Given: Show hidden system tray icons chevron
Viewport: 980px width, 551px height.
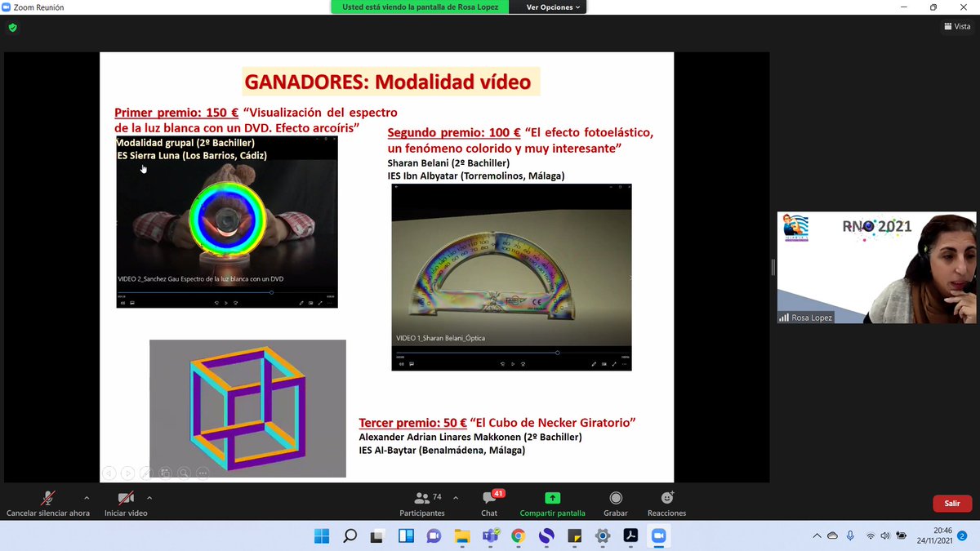Looking at the screenshot, I should pos(817,535).
